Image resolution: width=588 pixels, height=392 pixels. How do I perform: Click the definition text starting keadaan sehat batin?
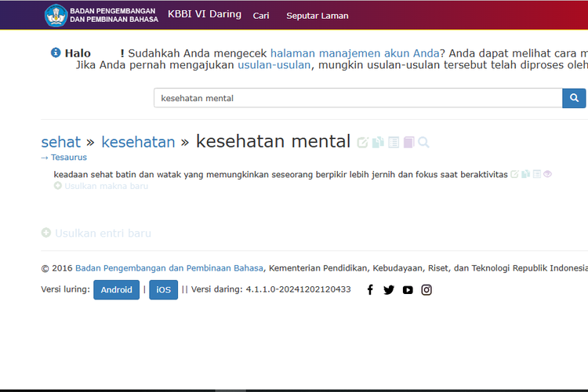tap(281, 174)
